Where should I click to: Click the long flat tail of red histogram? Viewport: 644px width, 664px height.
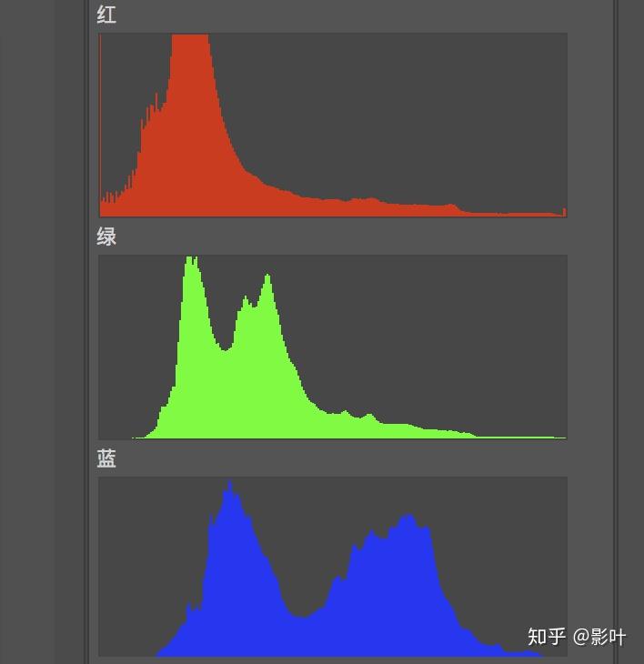(x=402, y=209)
